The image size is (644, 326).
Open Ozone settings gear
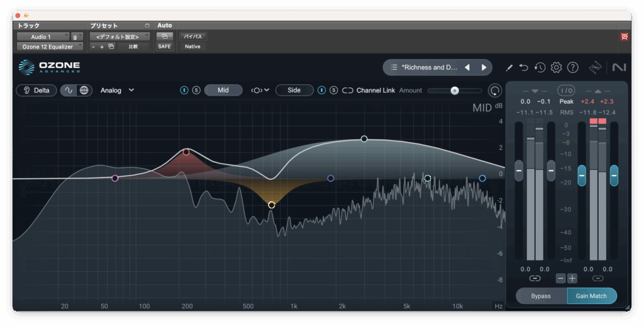click(x=556, y=67)
